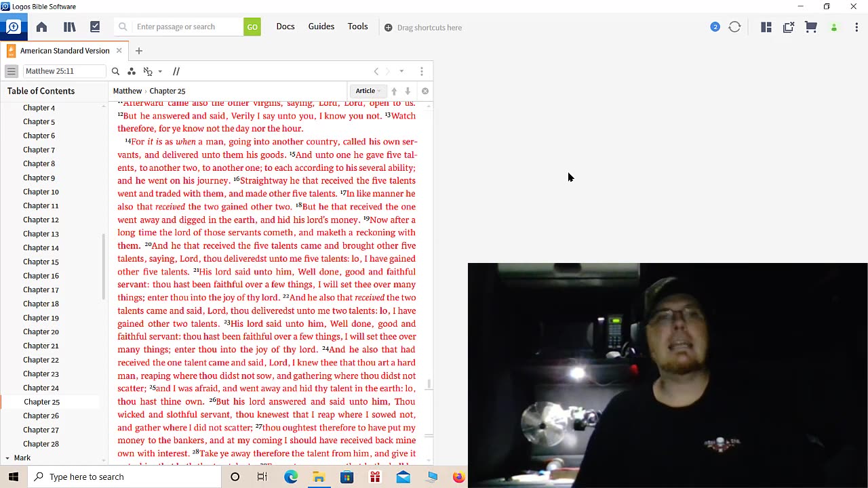868x488 pixels.
Task: Click the Chapter 25 breadcrumb
Action: click(167, 91)
